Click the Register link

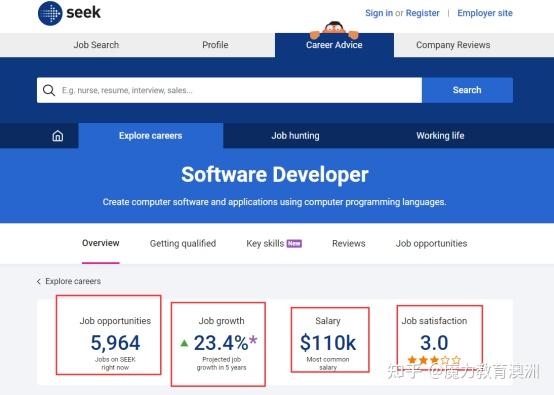(423, 13)
